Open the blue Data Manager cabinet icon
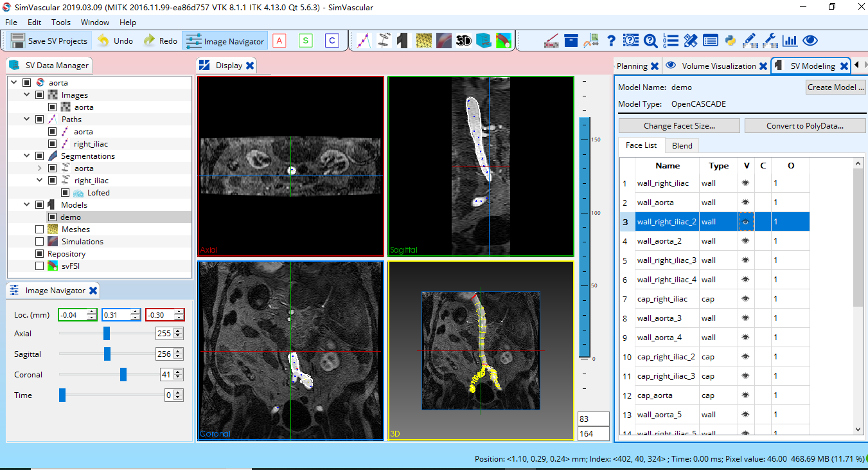The width and height of the screenshot is (868, 470). coord(483,41)
